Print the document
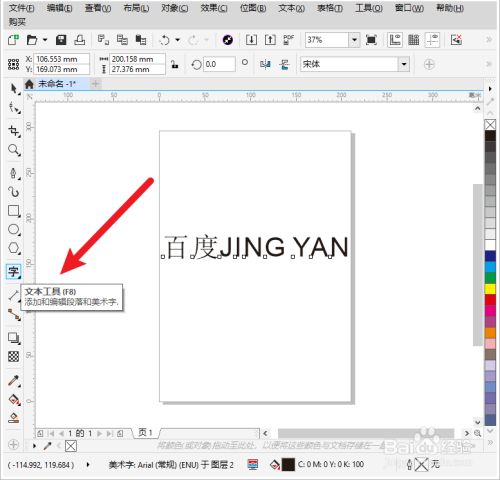Image resolution: width=500 pixels, height=480 pixels. point(80,40)
